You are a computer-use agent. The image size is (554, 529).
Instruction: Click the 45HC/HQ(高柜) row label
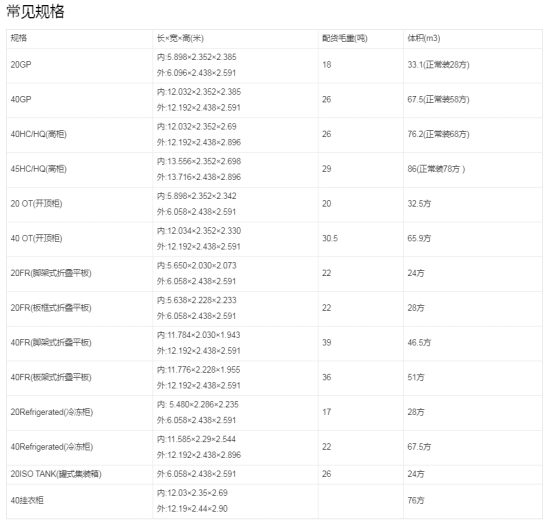point(39,169)
